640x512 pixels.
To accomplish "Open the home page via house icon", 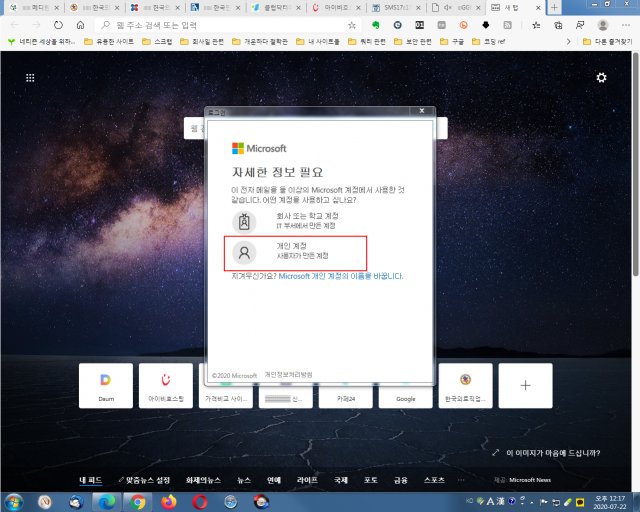I will [80, 25].
